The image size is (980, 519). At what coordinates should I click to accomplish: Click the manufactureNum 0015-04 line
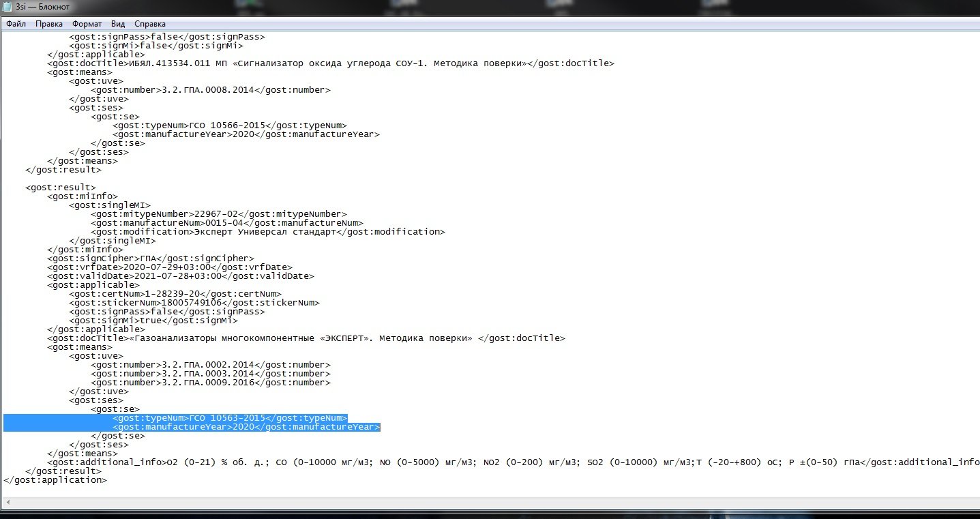[x=226, y=223]
